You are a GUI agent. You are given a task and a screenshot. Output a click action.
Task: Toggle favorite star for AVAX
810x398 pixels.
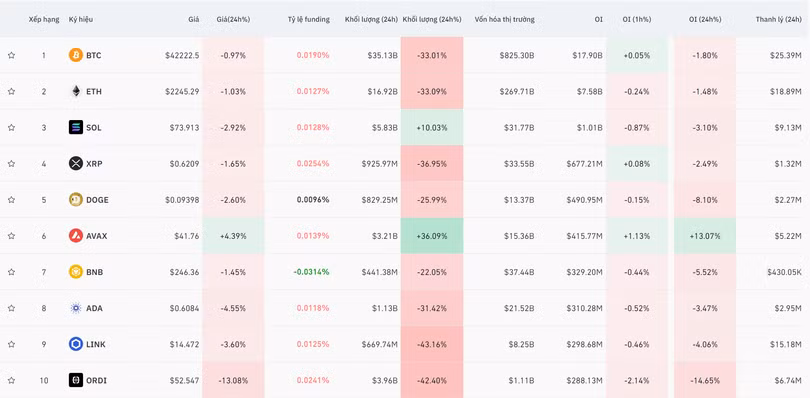[x=11, y=236]
